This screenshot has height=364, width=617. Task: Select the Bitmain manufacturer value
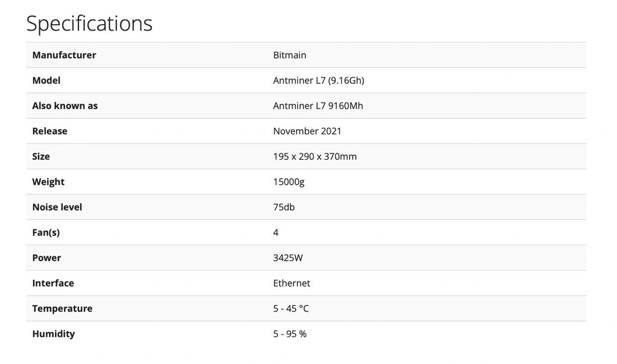tap(289, 55)
